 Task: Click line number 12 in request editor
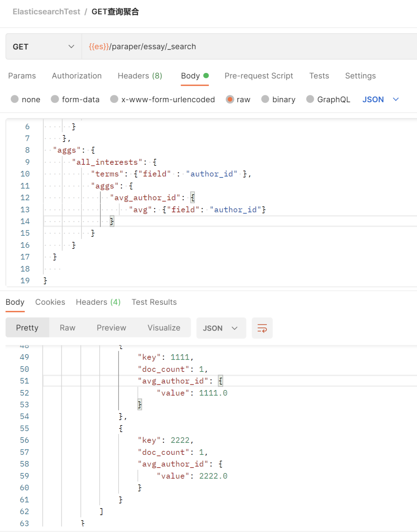(x=25, y=198)
